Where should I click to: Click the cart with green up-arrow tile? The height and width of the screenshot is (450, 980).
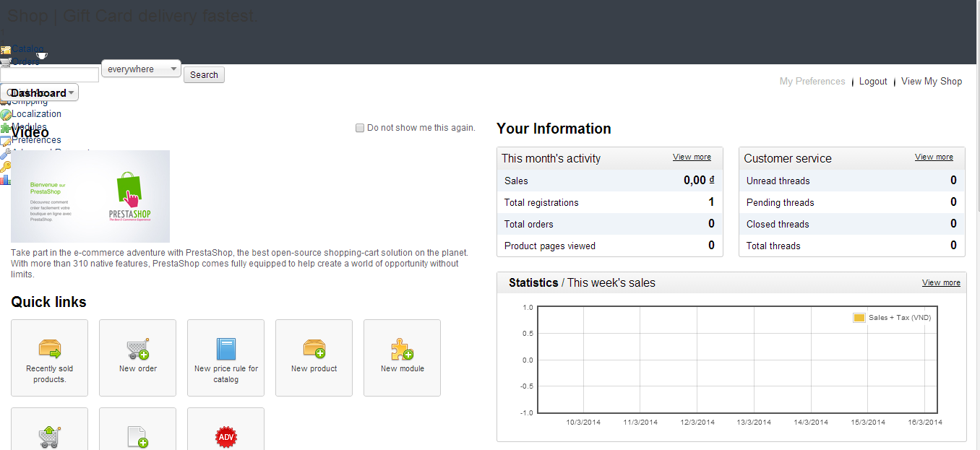coord(50,429)
